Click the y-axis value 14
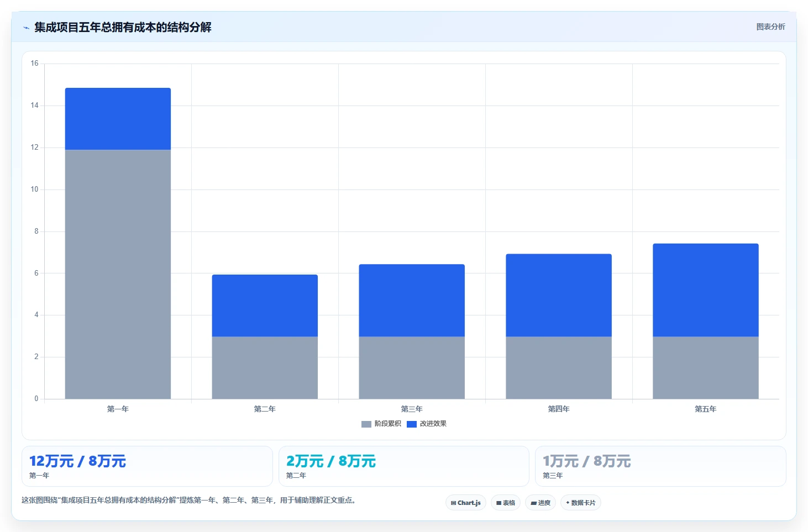Image resolution: width=808 pixels, height=532 pixels. (x=34, y=106)
